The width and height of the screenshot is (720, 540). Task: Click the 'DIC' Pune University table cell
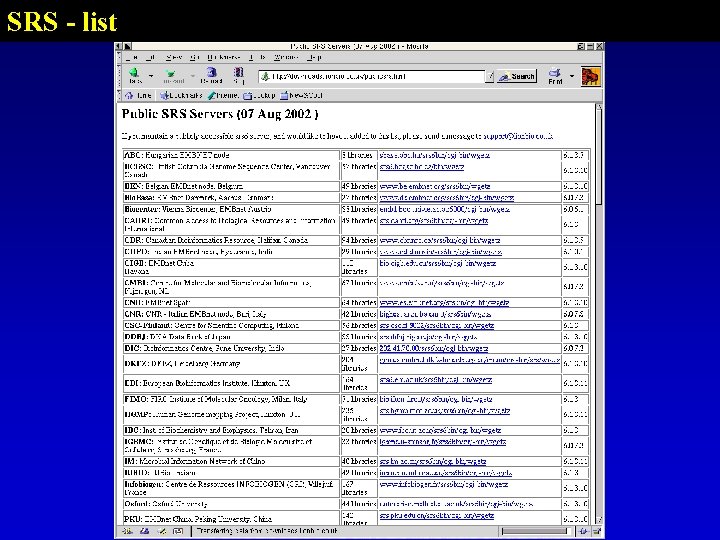tap(231, 349)
